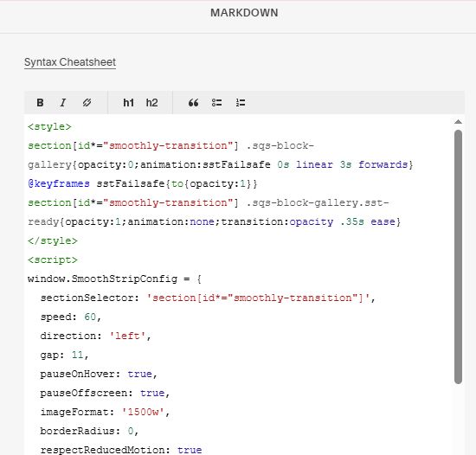Apply heading 2 with the h2 button

[x=151, y=103]
